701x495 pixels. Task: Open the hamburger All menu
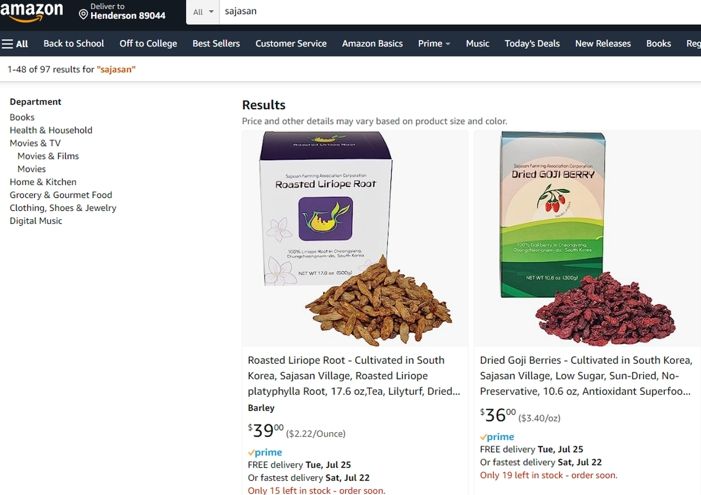point(15,44)
